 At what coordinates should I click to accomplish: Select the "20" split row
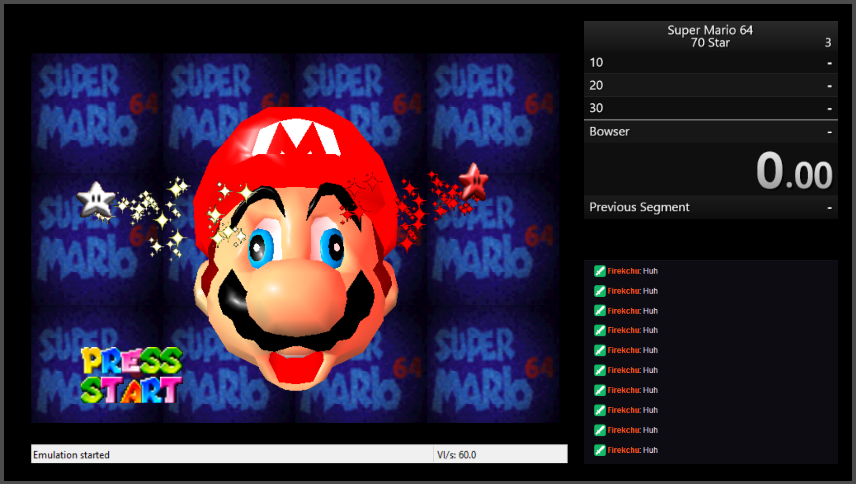(x=711, y=86)
